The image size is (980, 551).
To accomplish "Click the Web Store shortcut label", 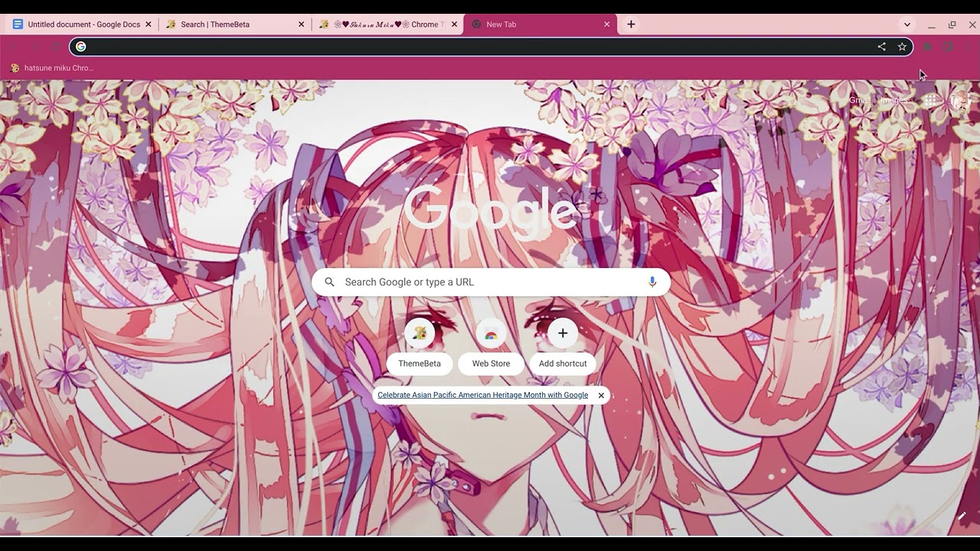I will pyautogui.click(x=491, y=364).
